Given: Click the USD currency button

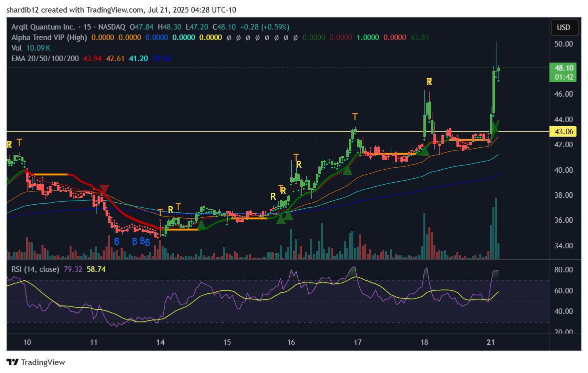Looking at the screenshot, I should point(563,28).
